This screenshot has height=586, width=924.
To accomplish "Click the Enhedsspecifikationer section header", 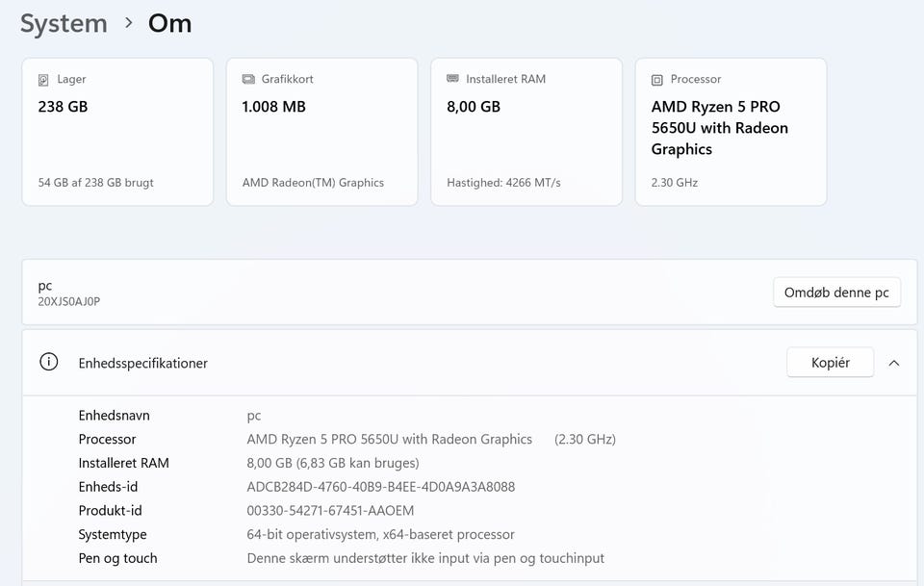I will [x=142, y=363].
